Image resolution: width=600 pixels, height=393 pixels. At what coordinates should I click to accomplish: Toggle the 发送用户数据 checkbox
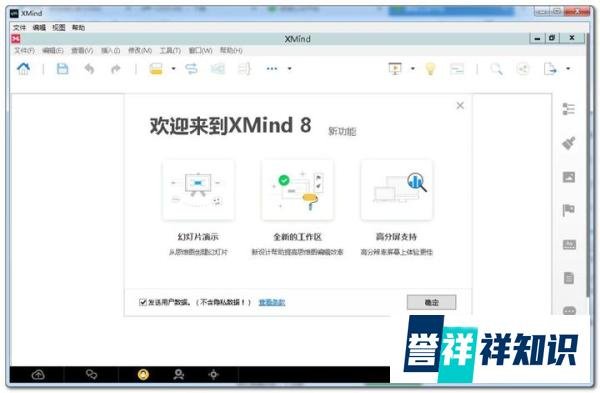click(x=143, y=302)
